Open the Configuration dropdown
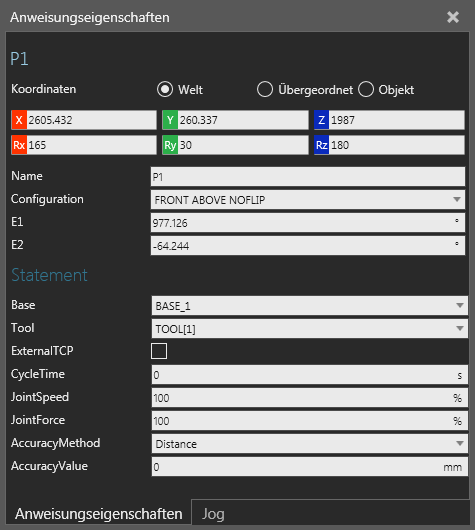 tap(308, 200)
